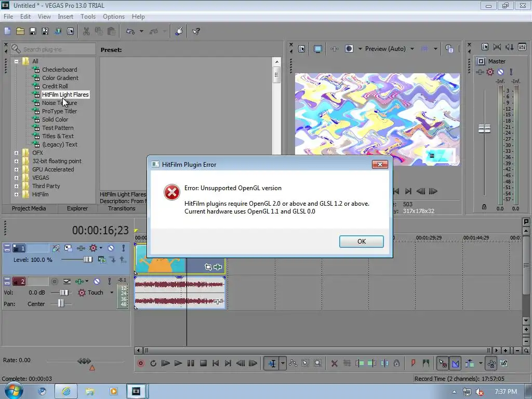Toggle mute on video track 1
Image resolution: width=532 pixels, height=399 pixels.
111,248
